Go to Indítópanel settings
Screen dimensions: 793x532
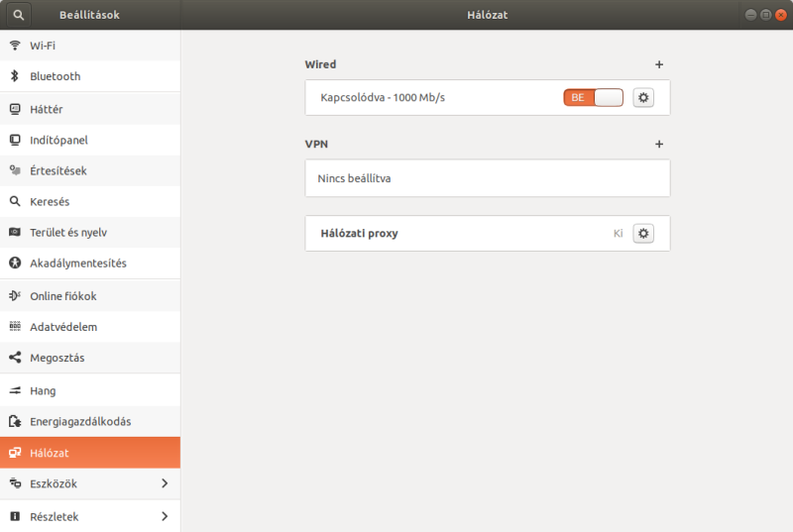tap(90, 140)
